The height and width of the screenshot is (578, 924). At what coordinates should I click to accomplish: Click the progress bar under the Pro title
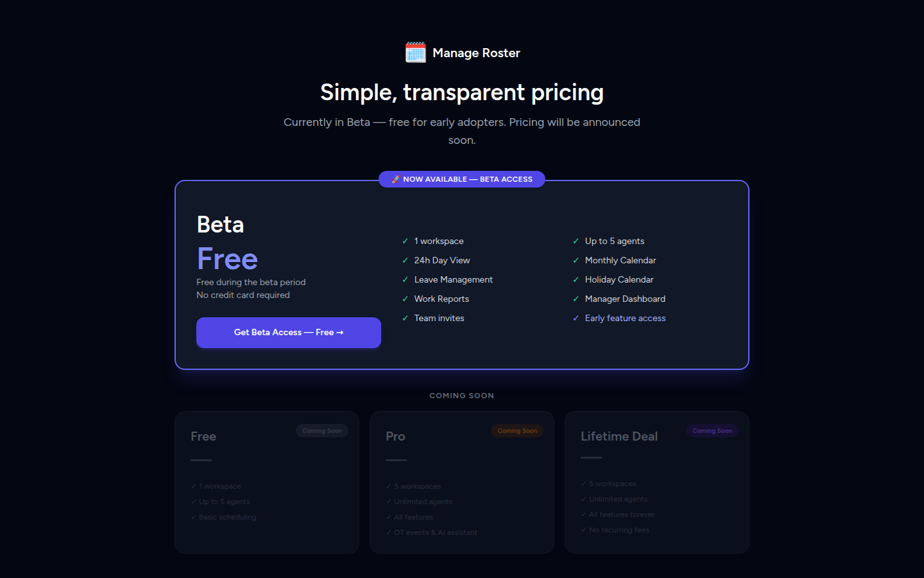tap(396, 460)
